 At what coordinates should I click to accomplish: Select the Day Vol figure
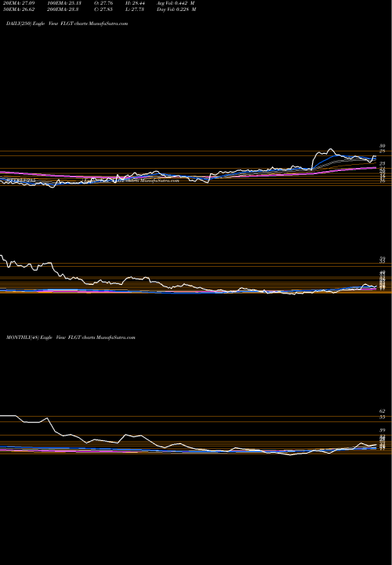click(x=176, y=9)
